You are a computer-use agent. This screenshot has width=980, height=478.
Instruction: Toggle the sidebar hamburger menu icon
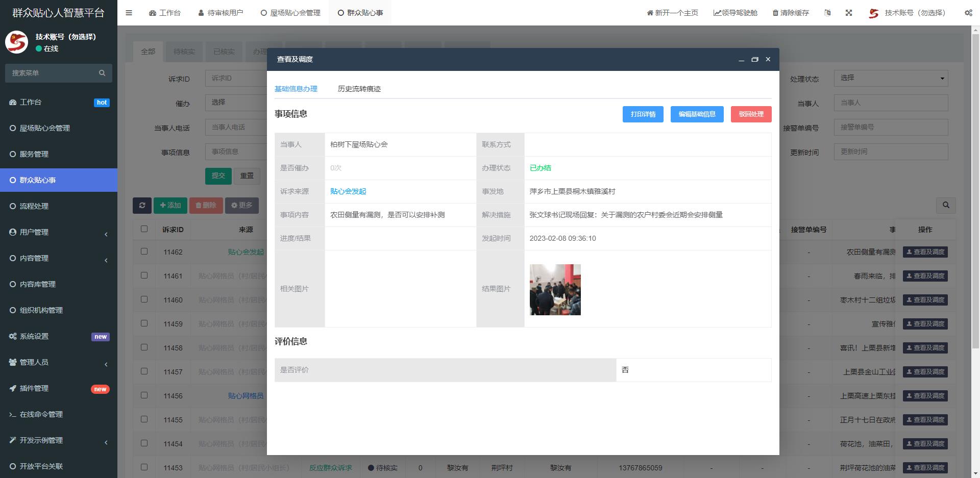click(x=129, y=13)
